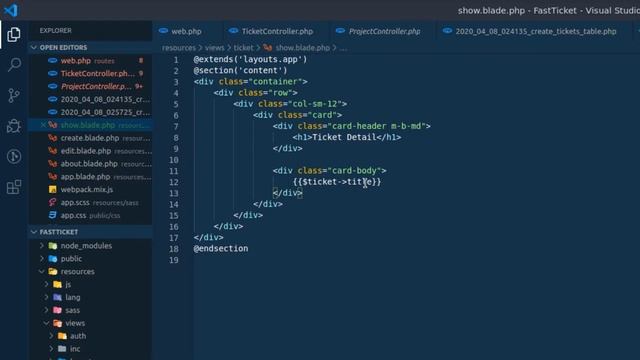Click the node_modules folder icon
640x360 pixels.
click(x=53, y=246)
